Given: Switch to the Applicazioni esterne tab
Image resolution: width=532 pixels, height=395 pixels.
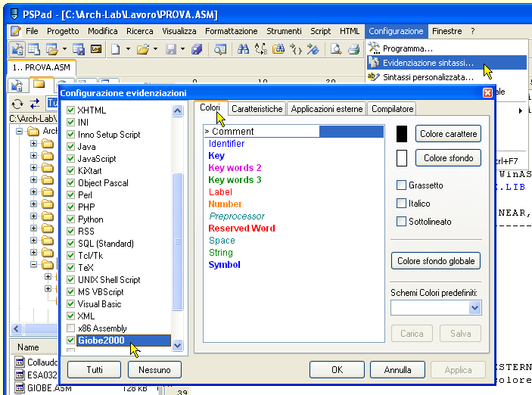Looking at the screenshot, I should pyautogui.click(x=327, y=109).
